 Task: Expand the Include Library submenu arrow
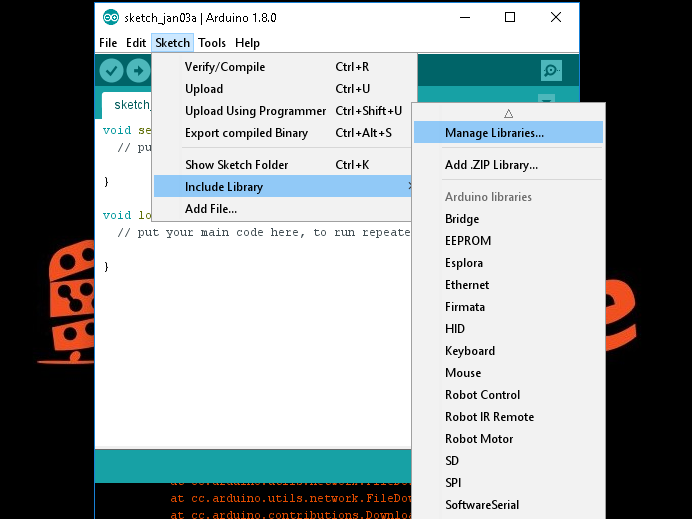(x=410, y=186)
